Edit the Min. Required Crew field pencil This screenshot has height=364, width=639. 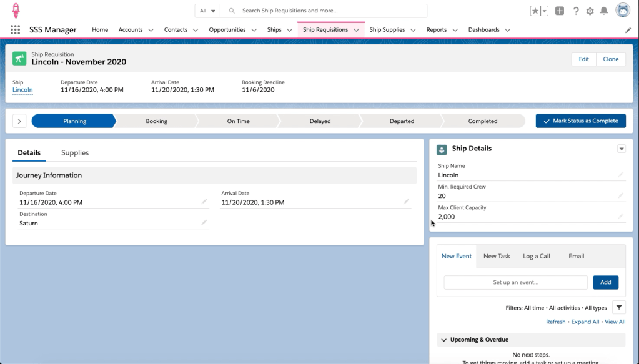click(620, 195)
